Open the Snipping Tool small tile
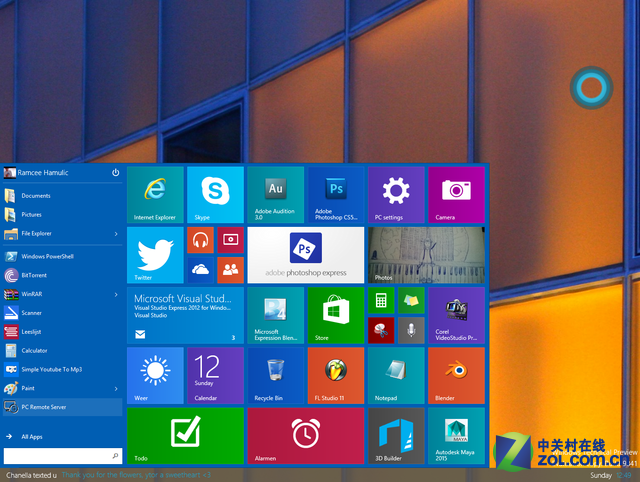This screenshot has width=640, height=482. tap(381, 330)
